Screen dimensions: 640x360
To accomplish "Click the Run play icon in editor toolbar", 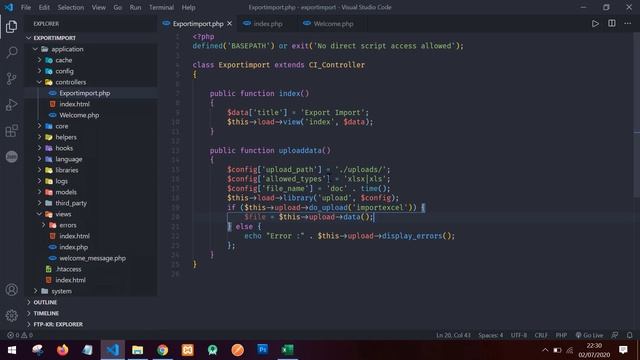I will point(595,24).
